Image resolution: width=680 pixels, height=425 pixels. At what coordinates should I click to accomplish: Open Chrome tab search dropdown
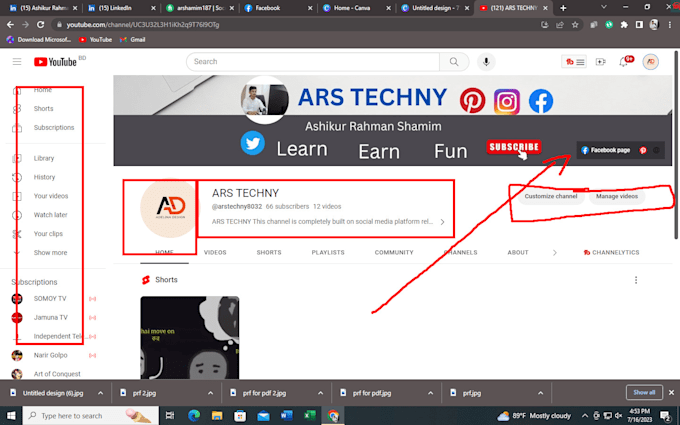coord(603,7)
